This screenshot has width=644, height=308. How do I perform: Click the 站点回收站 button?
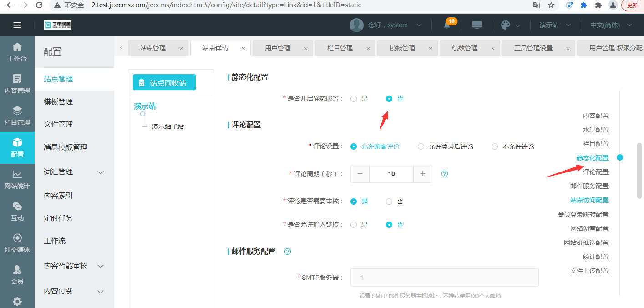164,82
